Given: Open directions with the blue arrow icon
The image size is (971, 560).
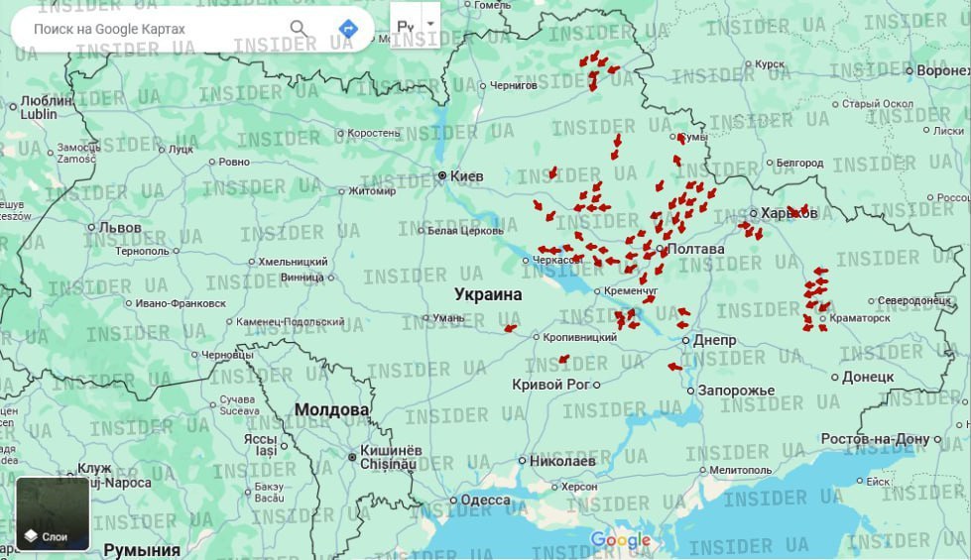Looking at the screenshot, I should [347, 29].
